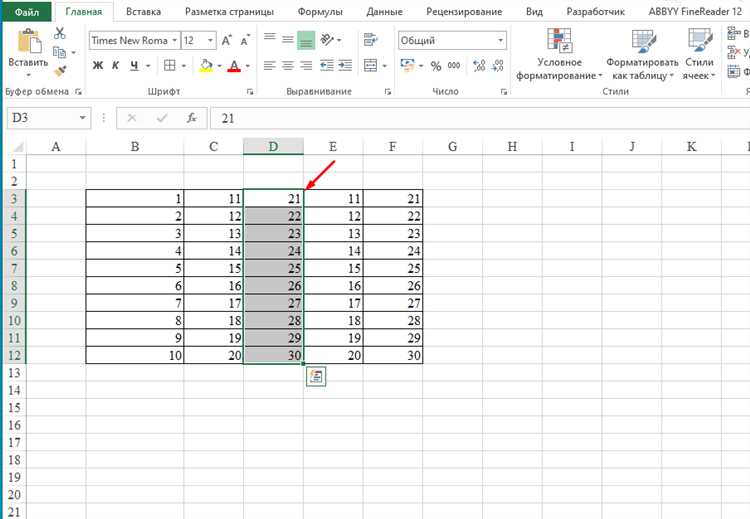750x519 pixels.
Task: Open the Paste Options icon below the table
Action: pos(316,376)
